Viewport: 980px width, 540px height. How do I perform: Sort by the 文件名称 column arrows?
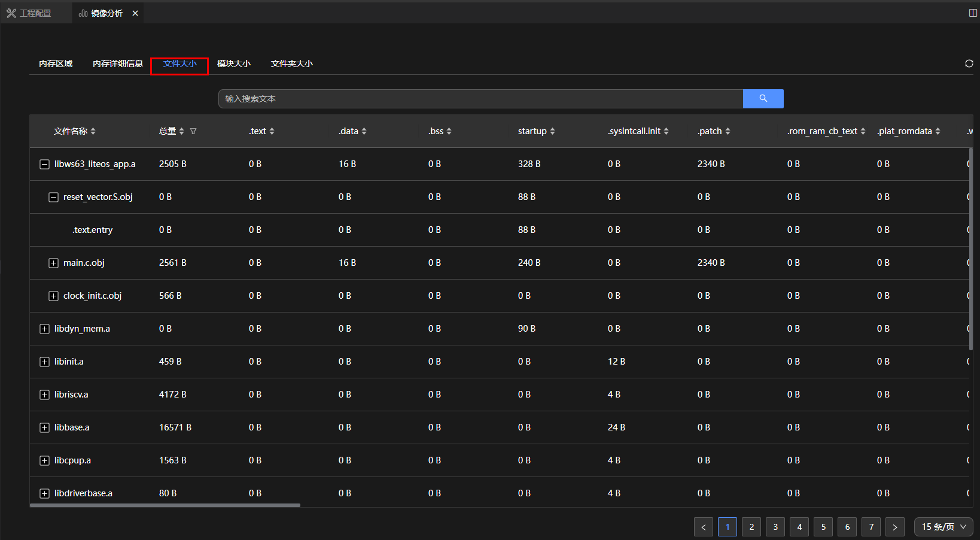pyautogui.click(x=93, y=131)
